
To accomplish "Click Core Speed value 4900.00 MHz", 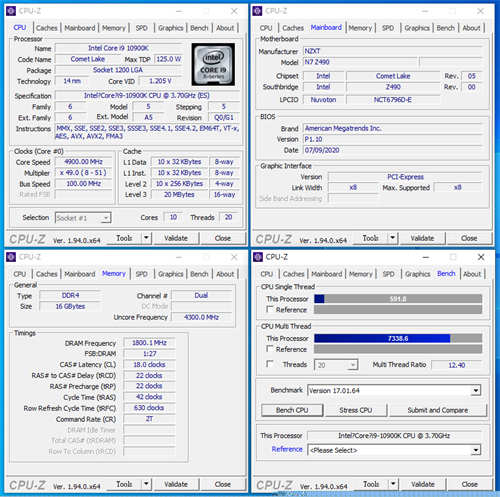I will (x=83, y=162).
